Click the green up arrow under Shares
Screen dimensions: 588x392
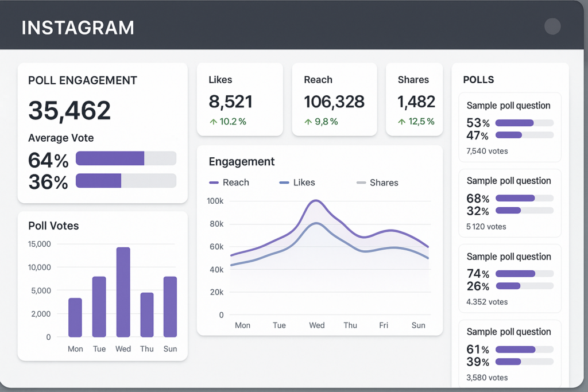[x=401, y=122]
